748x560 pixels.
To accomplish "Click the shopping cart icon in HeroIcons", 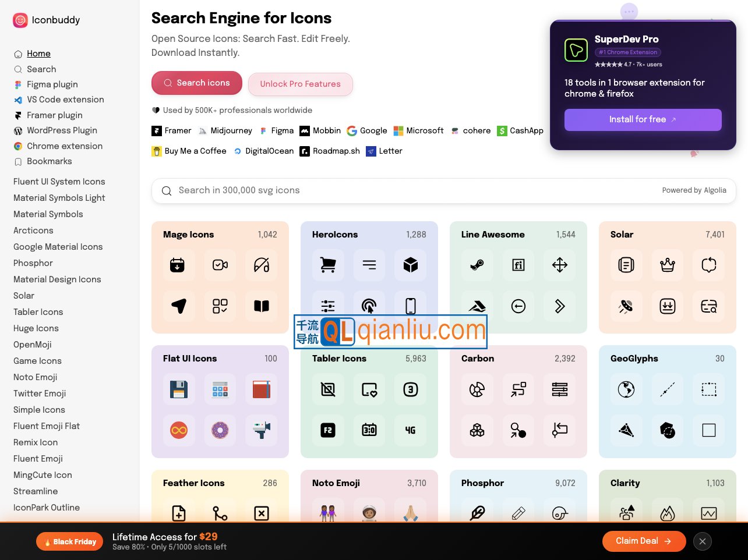I will pyautogui.click(x=328, y=265).
